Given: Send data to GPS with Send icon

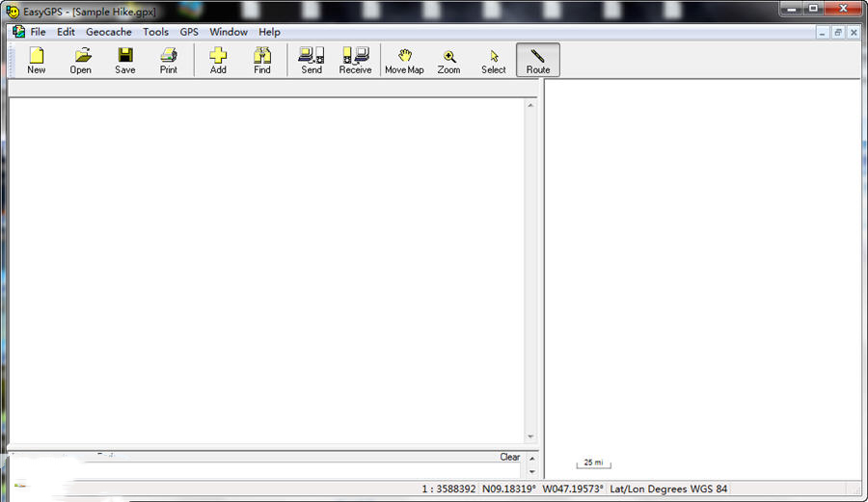Looking at the screenshot, I should [x=312, y=61].
